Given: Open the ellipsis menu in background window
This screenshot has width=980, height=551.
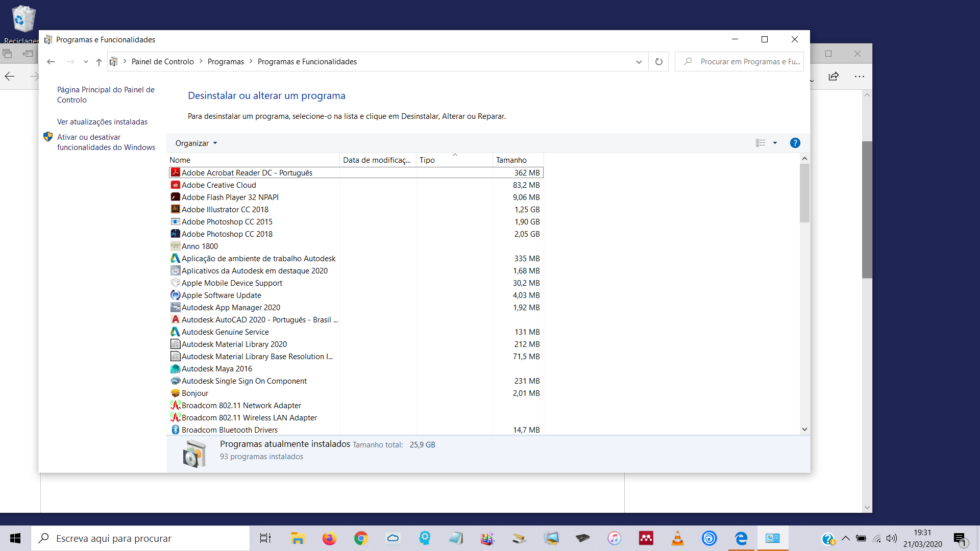Looking at the screenshot, I should (860, 77).
